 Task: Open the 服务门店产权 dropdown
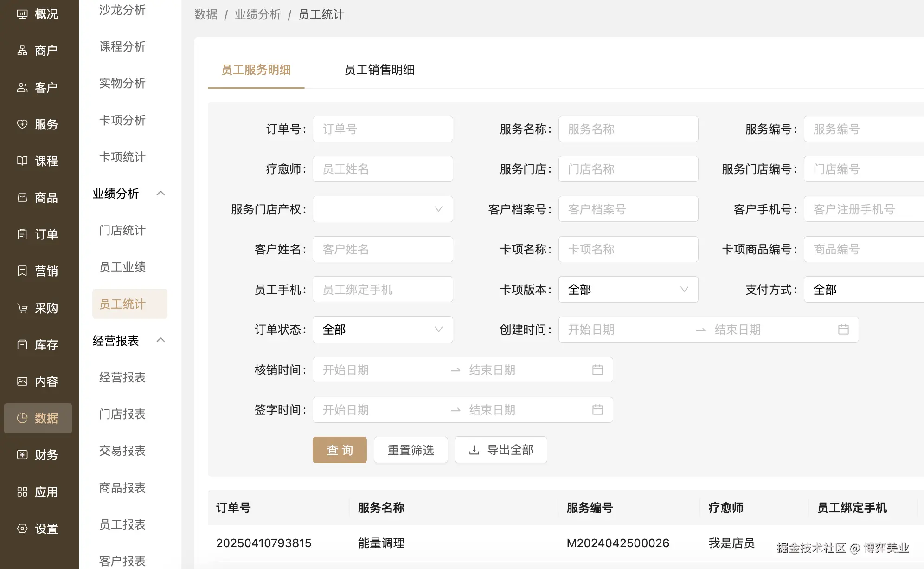[383, 209]
